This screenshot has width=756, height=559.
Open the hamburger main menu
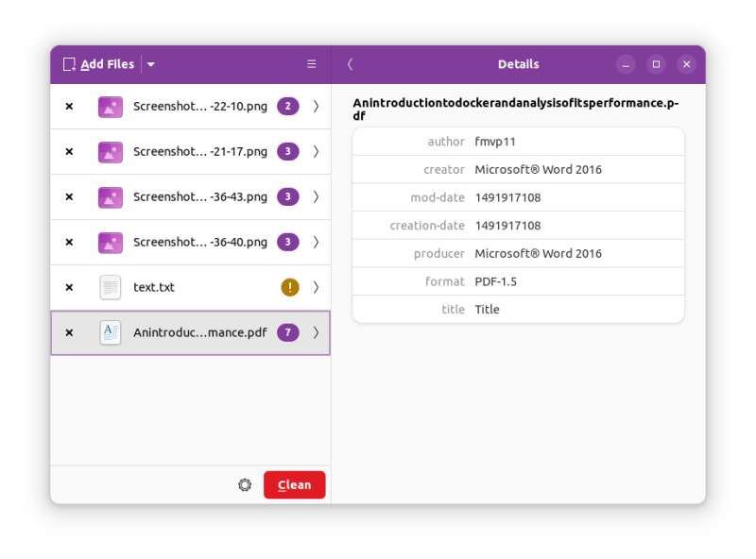(x=312, y=65)
